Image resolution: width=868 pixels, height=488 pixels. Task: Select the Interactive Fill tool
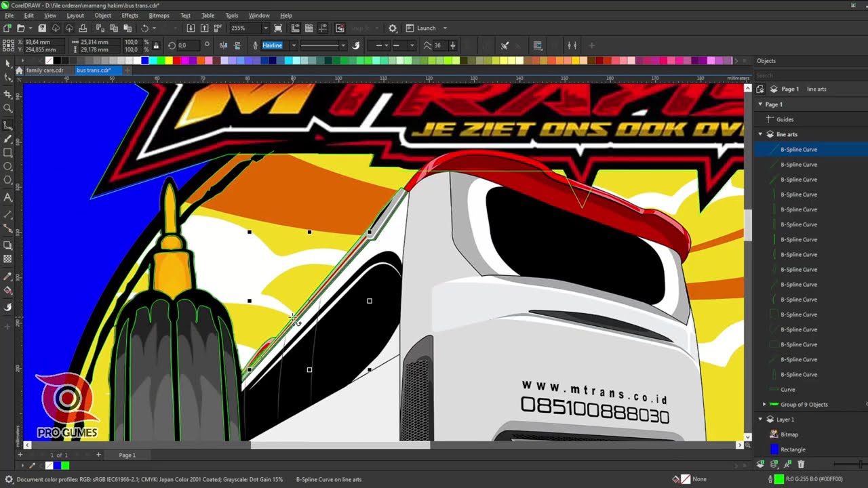point(8,291)
